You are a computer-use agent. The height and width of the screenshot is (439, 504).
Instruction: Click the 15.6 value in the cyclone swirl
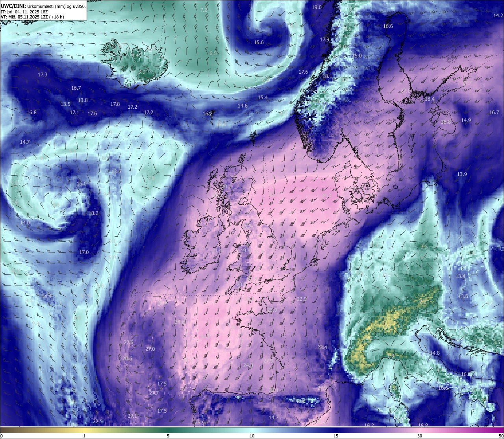click(x=259, y=43)
